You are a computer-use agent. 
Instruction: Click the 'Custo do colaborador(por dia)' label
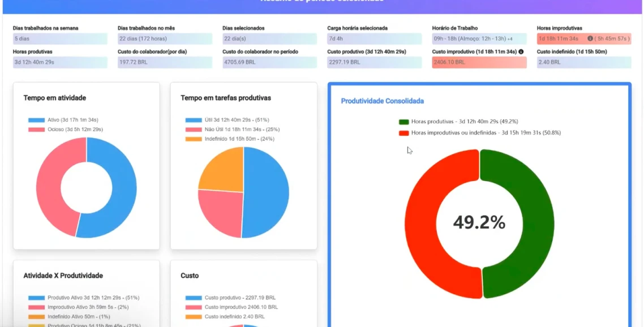152,51
